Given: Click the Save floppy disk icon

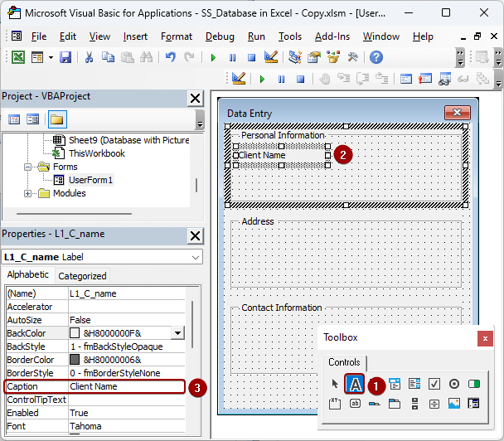Looking at the screenshot, I should pyautogui.click(x=65, y=57).
